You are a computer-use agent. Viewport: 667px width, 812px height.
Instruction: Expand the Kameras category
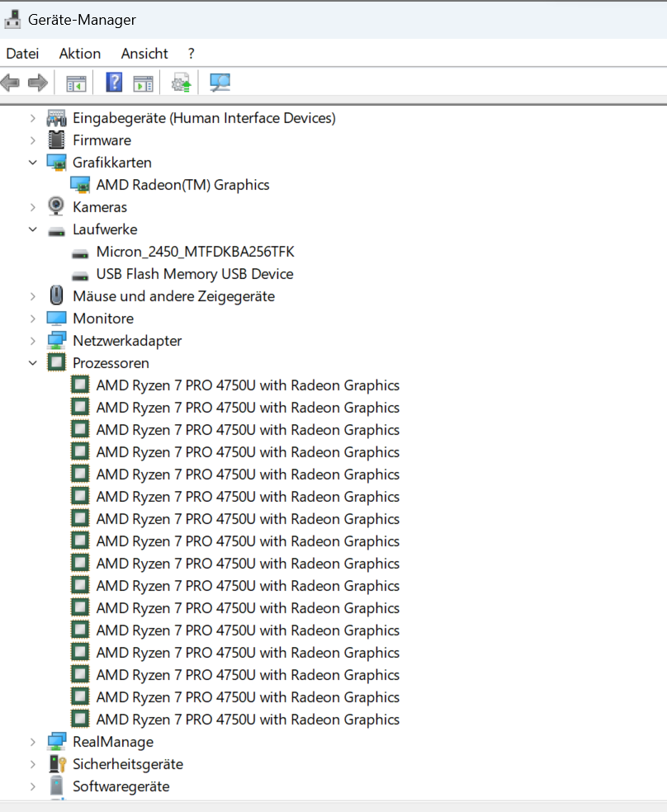click(33, 207)
